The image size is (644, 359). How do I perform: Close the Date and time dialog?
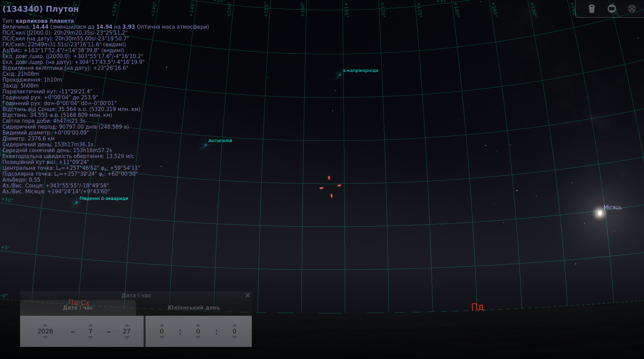tap(248, 295)
